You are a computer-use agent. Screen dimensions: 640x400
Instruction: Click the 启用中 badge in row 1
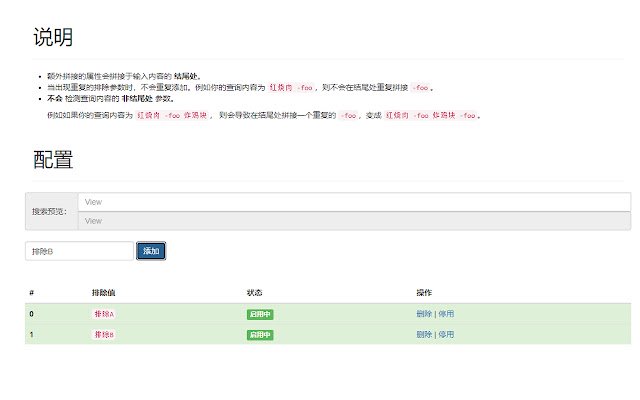click(x=260, y=335)
